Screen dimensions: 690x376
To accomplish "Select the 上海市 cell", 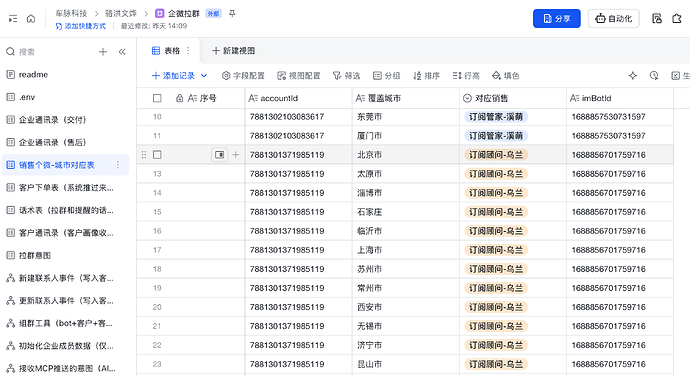I will click(406, 250).
